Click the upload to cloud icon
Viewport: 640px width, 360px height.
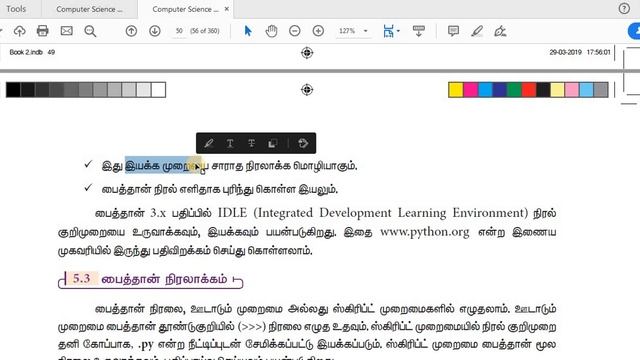pos(20,31)
